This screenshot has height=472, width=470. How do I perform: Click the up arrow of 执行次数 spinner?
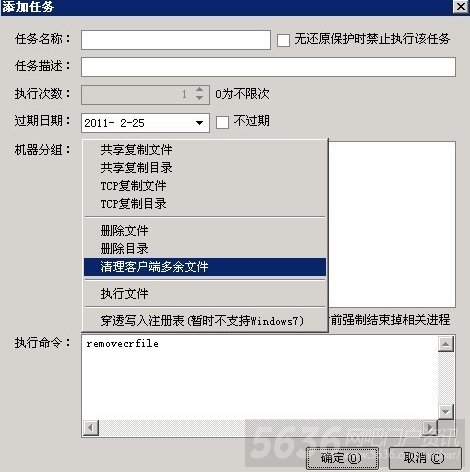click(x=199, y=90)
